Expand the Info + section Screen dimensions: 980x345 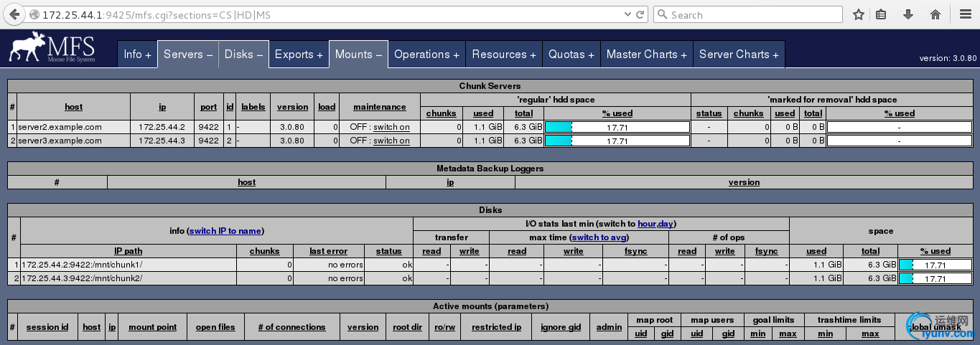tap(137, 54)
